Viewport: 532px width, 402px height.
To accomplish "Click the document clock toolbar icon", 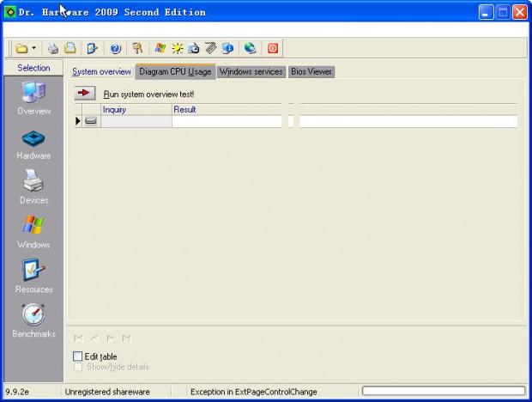I will [194, 49].
